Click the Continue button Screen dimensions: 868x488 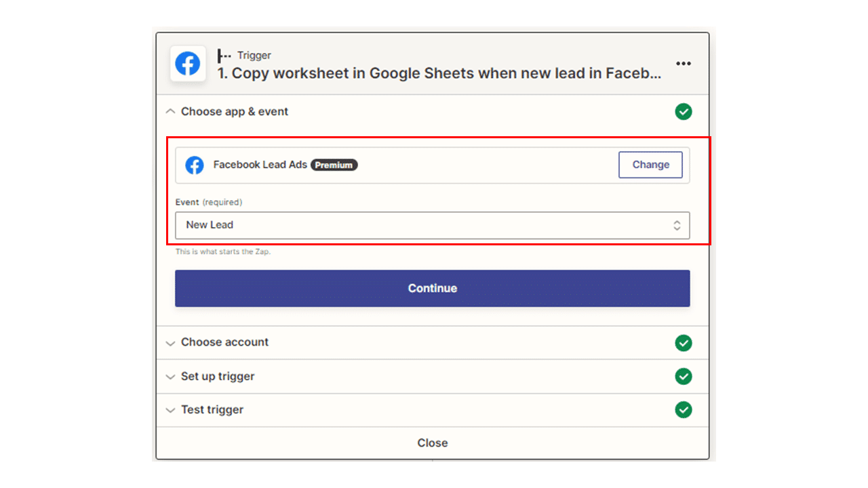point(433,289)
